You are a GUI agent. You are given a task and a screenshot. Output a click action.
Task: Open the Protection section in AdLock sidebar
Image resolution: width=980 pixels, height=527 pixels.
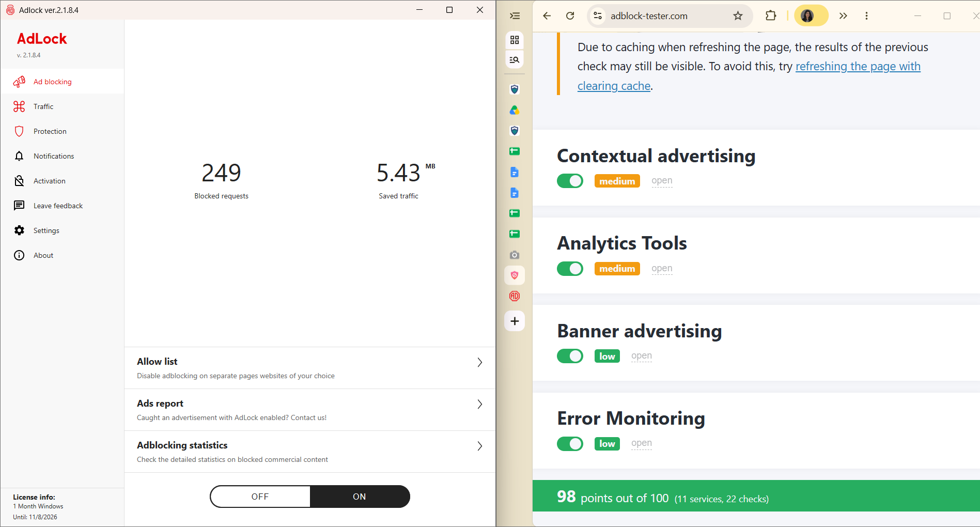coord(62,131)
